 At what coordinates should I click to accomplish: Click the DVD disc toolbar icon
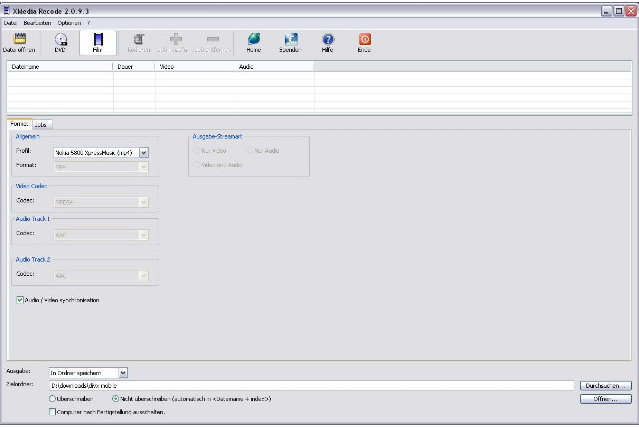coord(60,40)
